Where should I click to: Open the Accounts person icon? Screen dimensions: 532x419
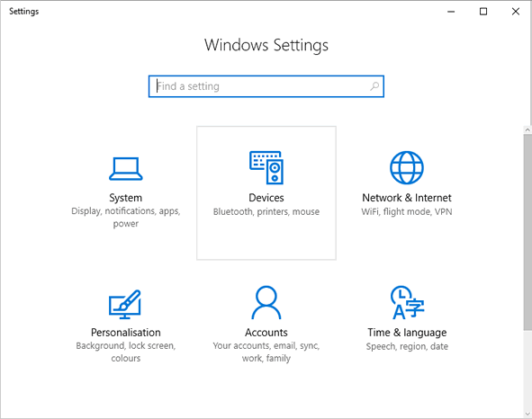coord(266,302)
